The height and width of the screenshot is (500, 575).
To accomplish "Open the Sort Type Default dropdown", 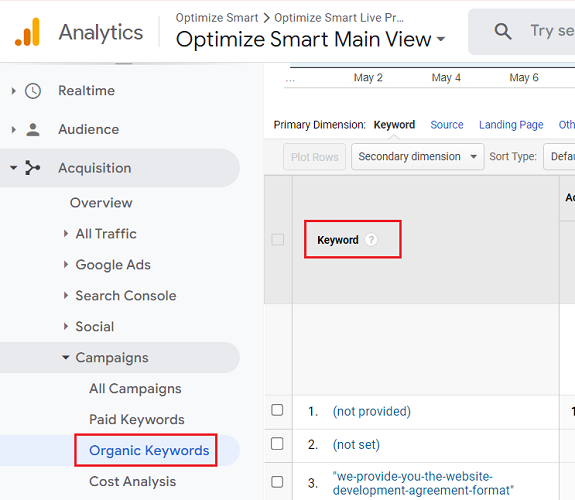I will 559,157.
